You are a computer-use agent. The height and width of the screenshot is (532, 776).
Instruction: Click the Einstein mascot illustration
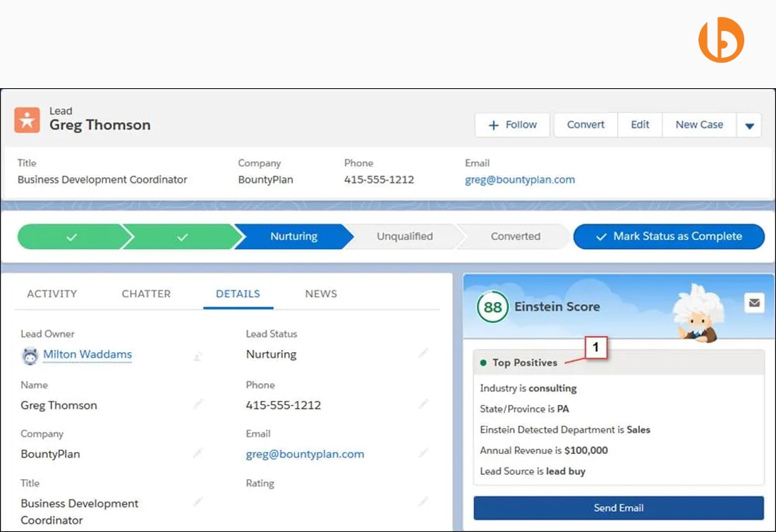(x=698, y=313)
